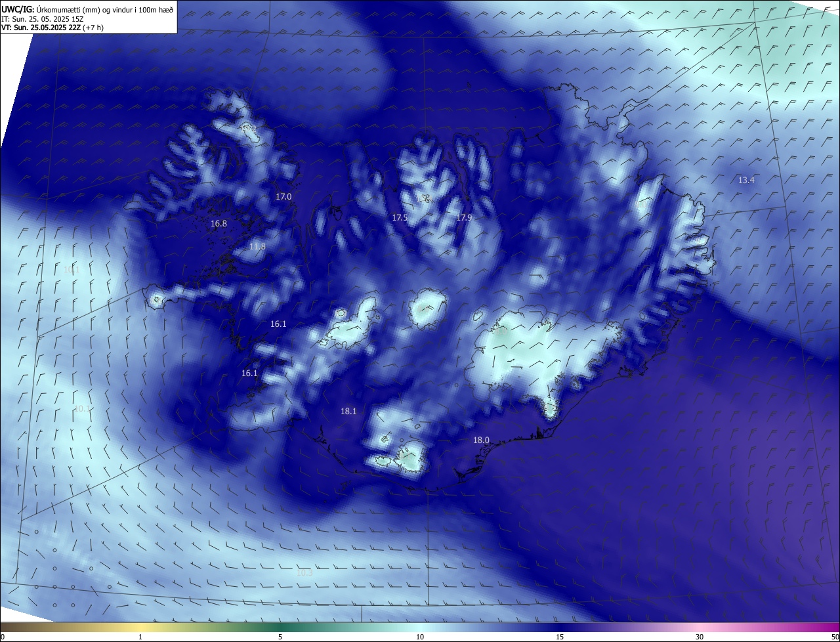
Task: Select the 16.8 value label
Action: tap(219, 223)
